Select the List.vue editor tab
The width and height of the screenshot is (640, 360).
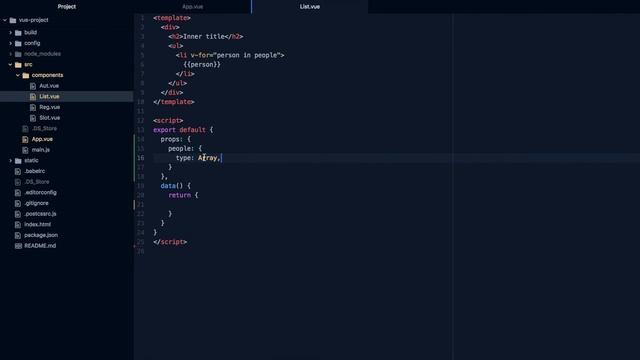[x=310, y=7]
